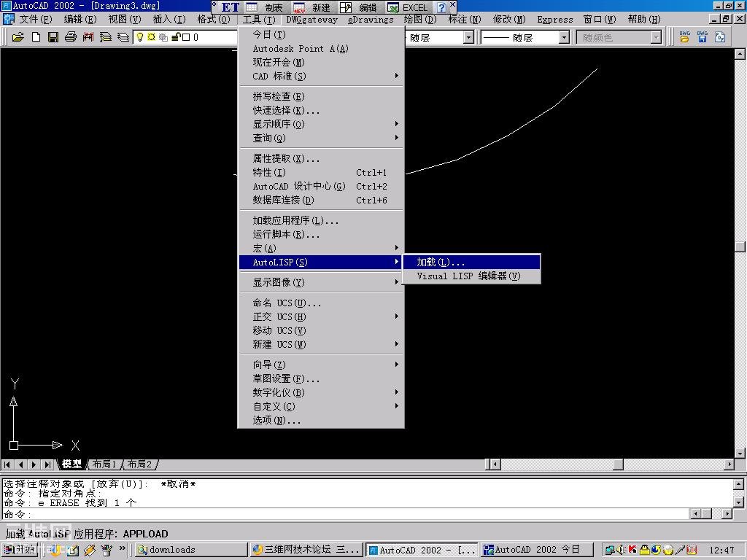This screenshot has height=560, width=747.
Task: Choose 草图设置(F)... menu item
Action: tap(321, 378)
